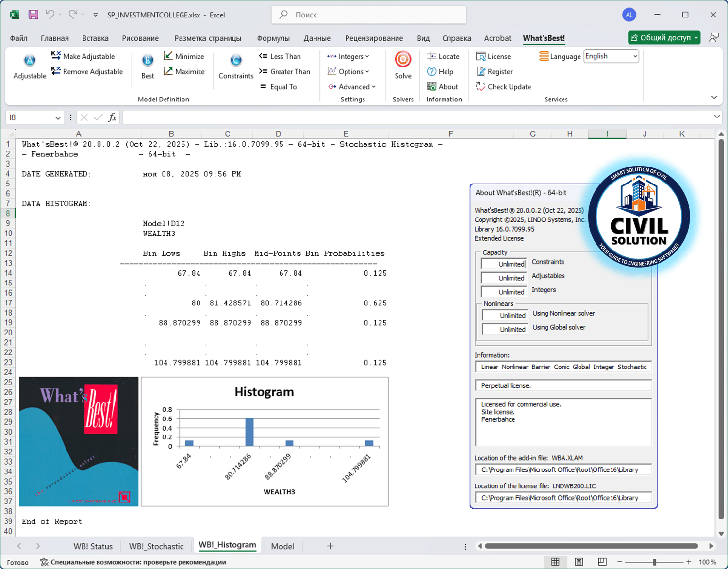The width and height of the screenshot is (728, 569).
Task: Click the zoom slider handle
Action: click(655, 562)
